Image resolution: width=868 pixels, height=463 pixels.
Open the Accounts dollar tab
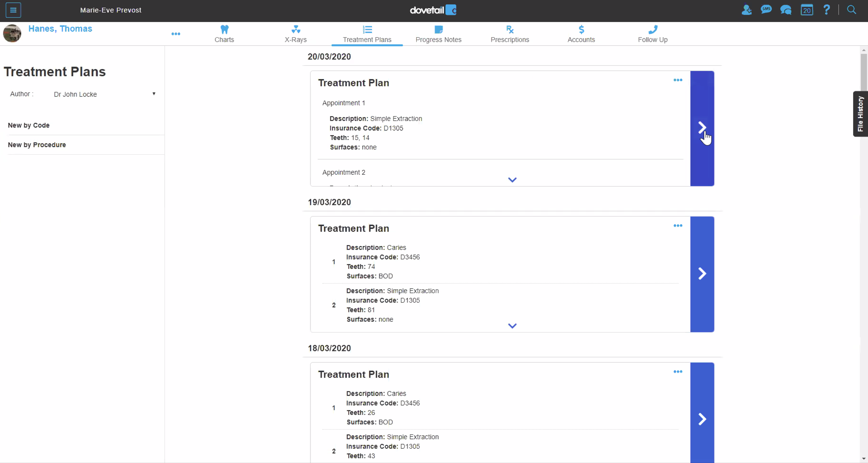click(581, 34)
